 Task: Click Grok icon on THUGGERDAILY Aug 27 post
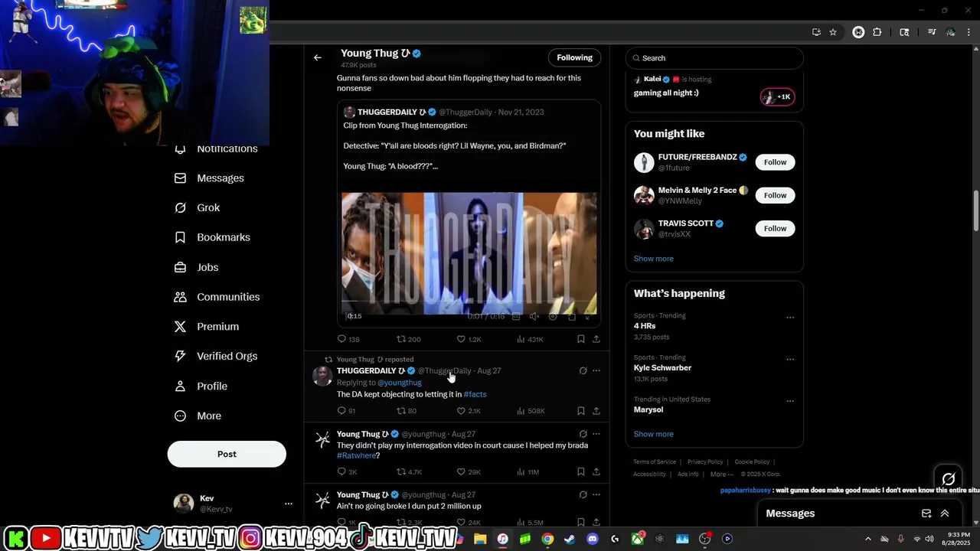583,371
